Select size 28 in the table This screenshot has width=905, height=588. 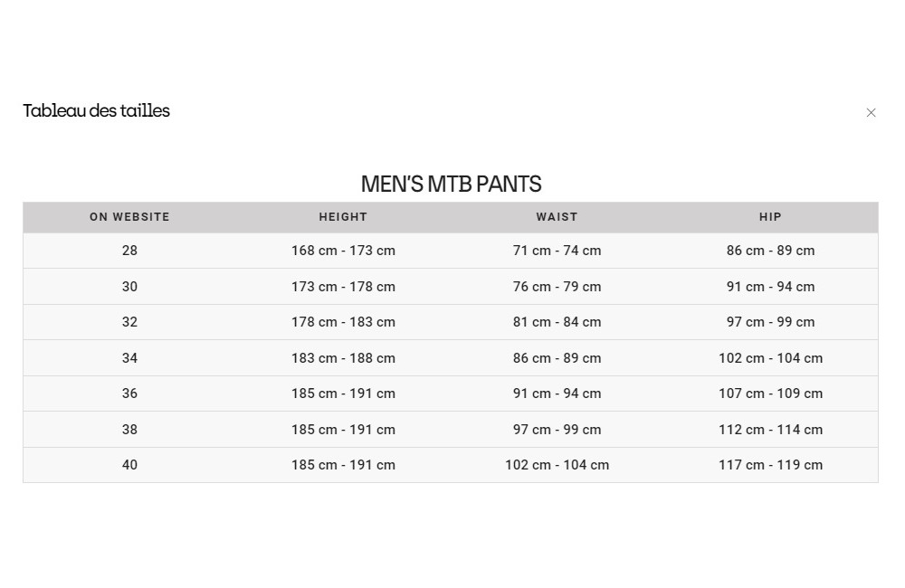[129, 251]
